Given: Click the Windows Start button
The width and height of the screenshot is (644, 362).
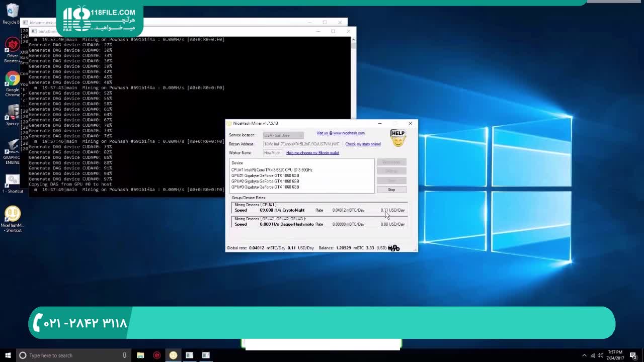Looking at the screenshot, I should click(8, 355).
